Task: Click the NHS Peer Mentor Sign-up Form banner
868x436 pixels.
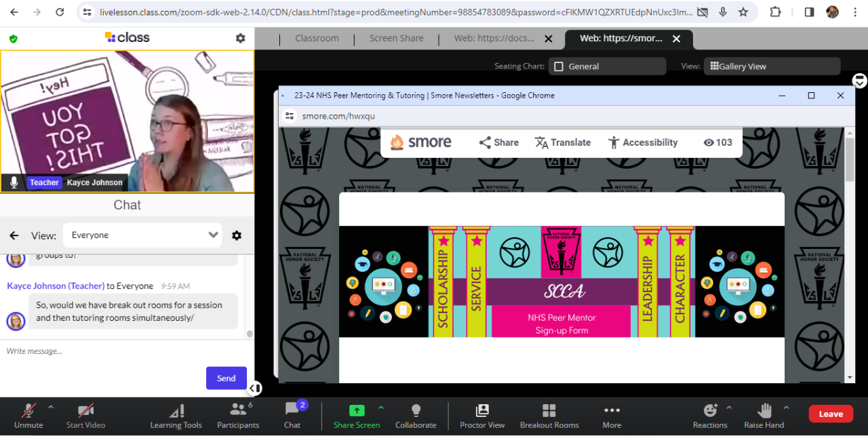Action: coord(561,281)
